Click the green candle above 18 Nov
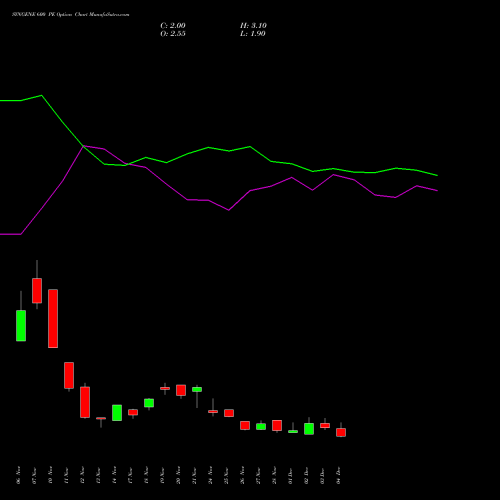Viewport: 500px width, 500px height. [149, 403]
